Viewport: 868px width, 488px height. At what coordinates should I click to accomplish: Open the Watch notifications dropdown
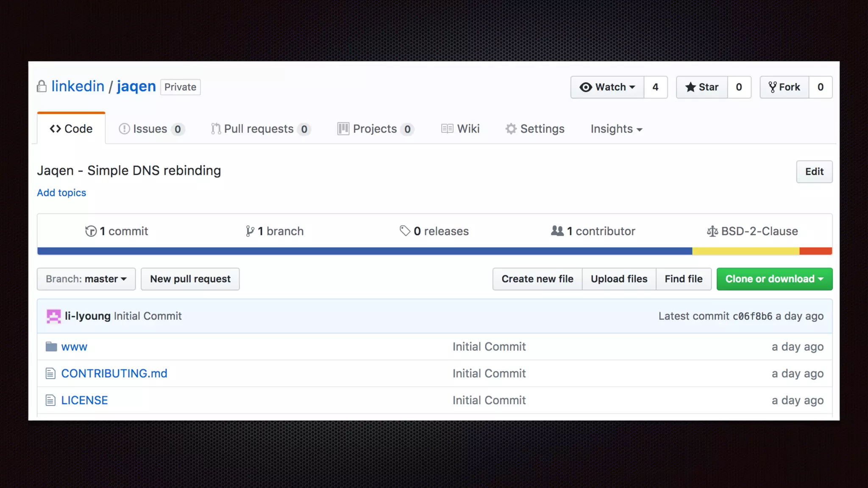click(607, 87)
